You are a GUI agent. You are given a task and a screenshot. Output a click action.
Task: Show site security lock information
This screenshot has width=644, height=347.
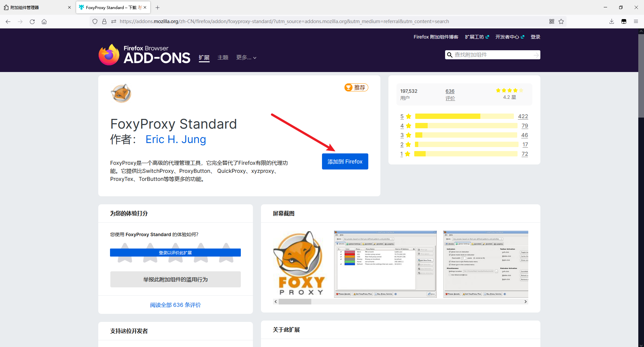(104, 21)
